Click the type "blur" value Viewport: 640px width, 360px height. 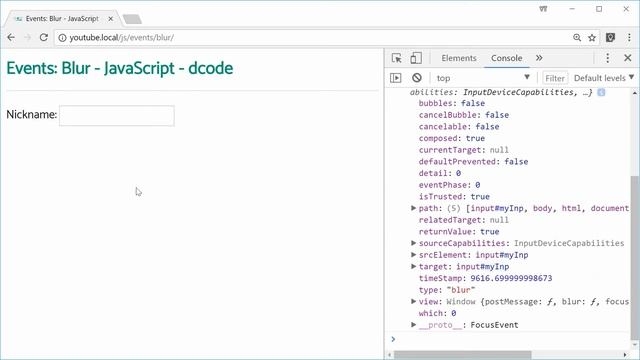(461, 290)
